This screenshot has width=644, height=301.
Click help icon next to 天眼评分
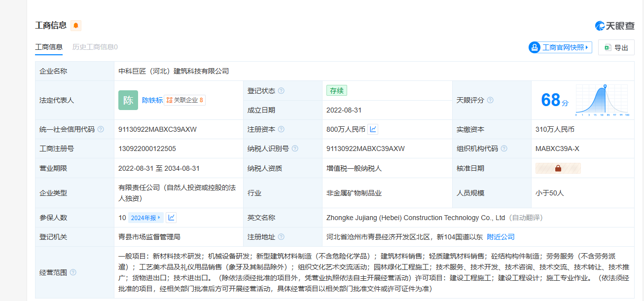coord(490,100)
